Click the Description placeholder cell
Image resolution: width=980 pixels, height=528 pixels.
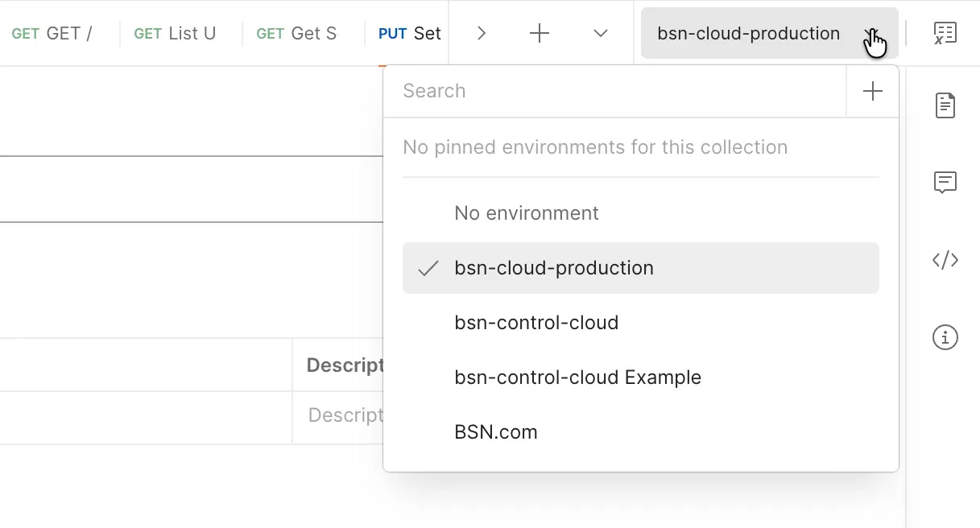click(x=338, y=415)
